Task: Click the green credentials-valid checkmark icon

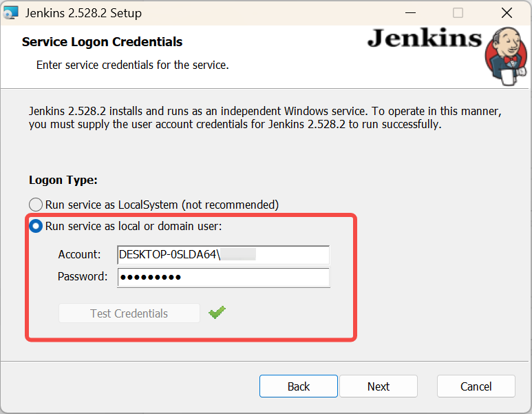Action: [217, 312]
